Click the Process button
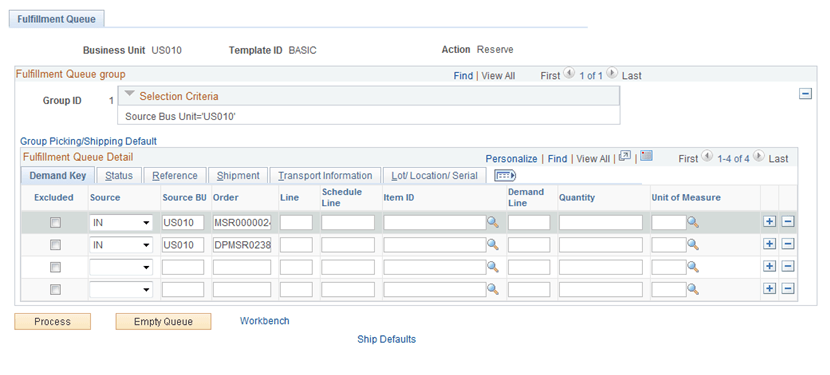Screen dimensions: 830x375 tap(52, 322)
